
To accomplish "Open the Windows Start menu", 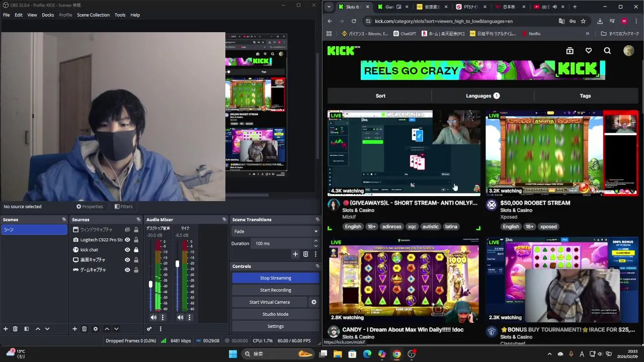I will click(233, 354).
